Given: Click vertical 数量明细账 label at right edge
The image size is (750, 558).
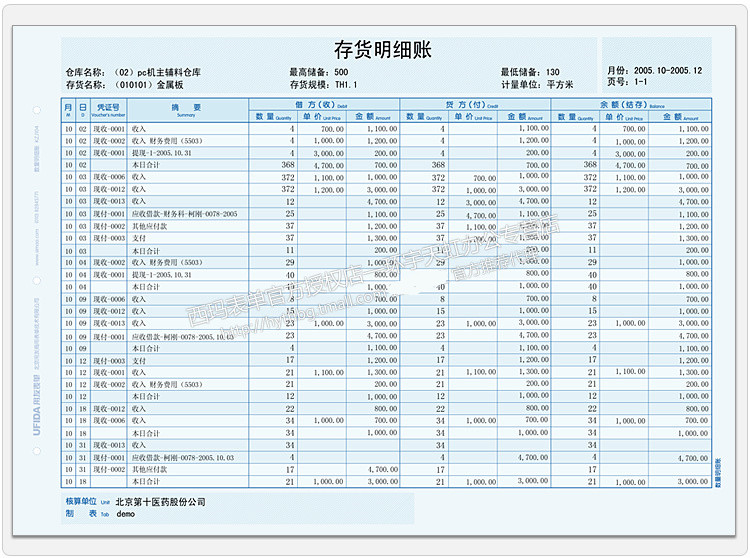Looking at the screenshot, I should [718, 473].
